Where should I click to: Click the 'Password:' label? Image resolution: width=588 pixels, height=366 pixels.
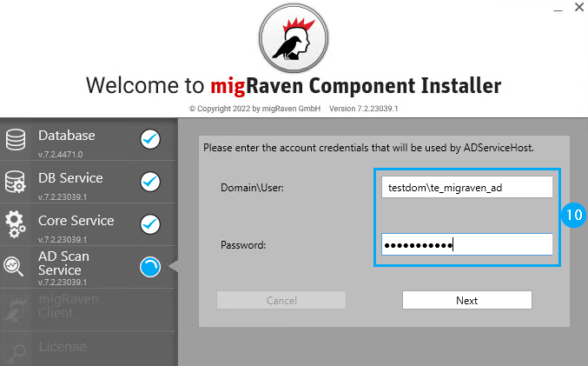coord(243,245)
